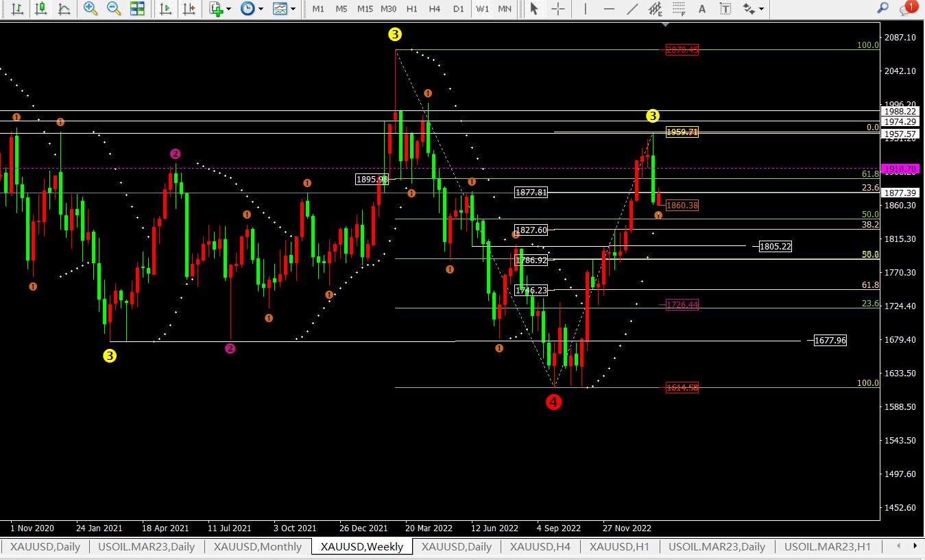The image size is (925, 560).
Task: Select the 1726.44 price label
Action: (x=682, y=304)
